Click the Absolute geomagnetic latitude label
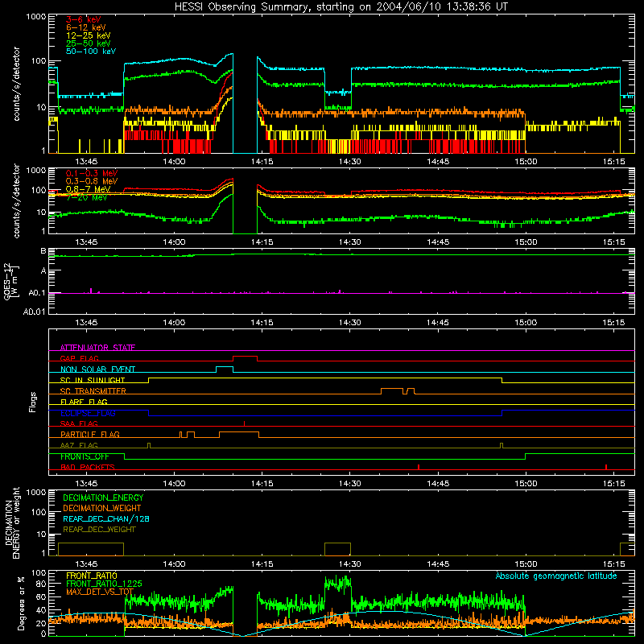The height and width of the screenshot is (644, 644). [x=556, y=576]
